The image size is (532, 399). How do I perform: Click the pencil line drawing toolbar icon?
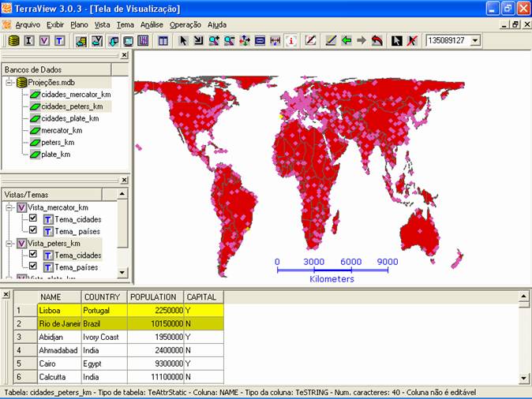click(331, 41)
